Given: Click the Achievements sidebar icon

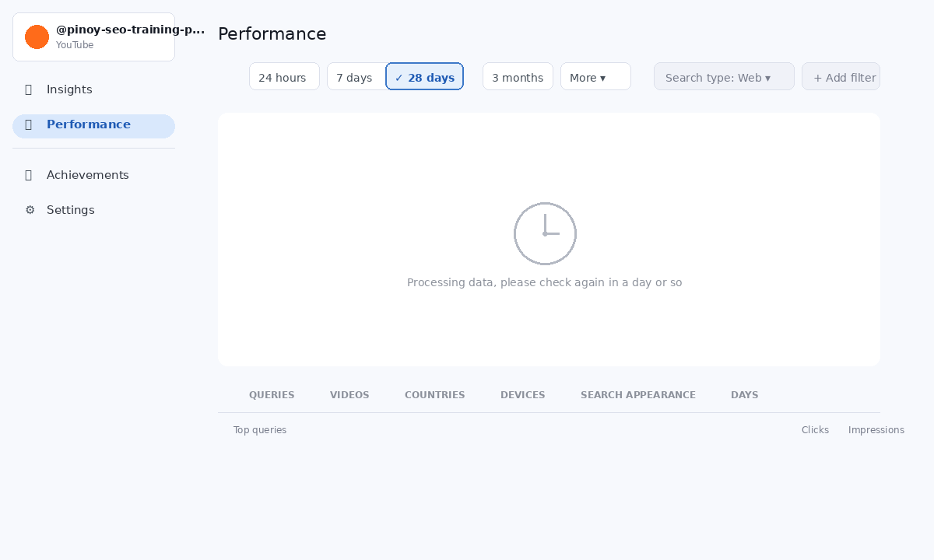Looking at the screenshot, I should coord(29,175).
